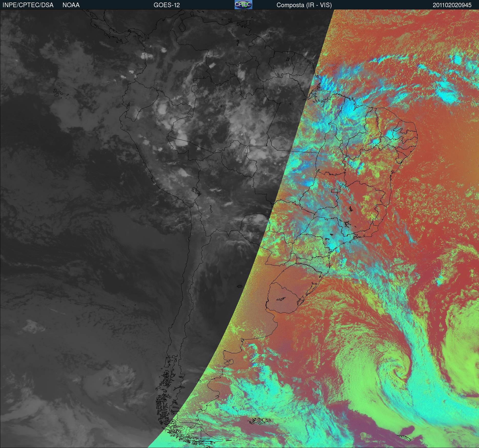Click the 201102020945 timestamp

452,5
